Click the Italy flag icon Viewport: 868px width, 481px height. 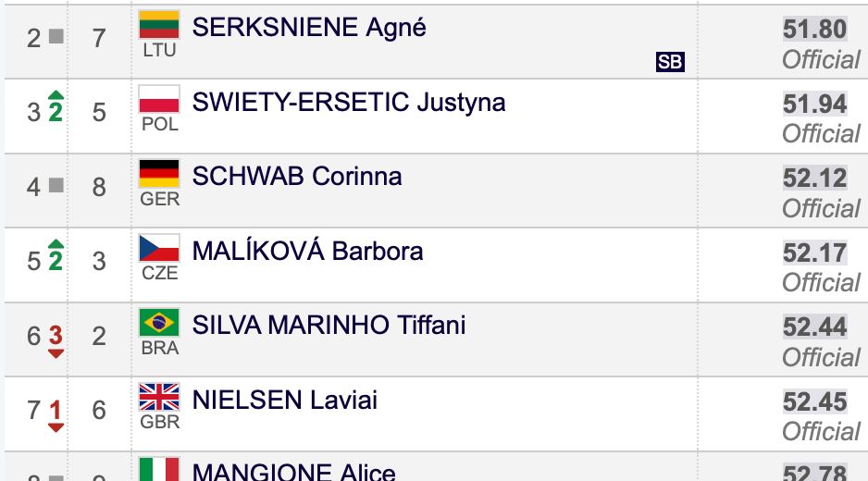pyautogui.click(x=159, y=469)
